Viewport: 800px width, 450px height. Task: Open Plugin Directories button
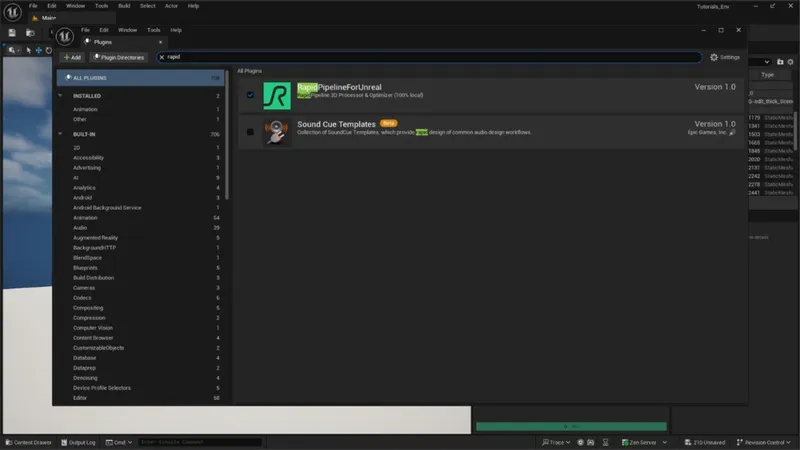(119, 57)
